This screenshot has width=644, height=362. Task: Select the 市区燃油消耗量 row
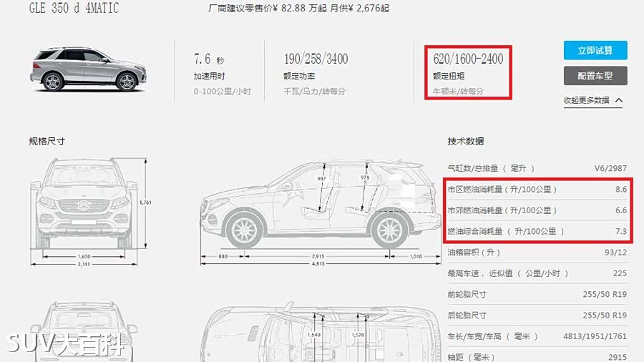537,189
